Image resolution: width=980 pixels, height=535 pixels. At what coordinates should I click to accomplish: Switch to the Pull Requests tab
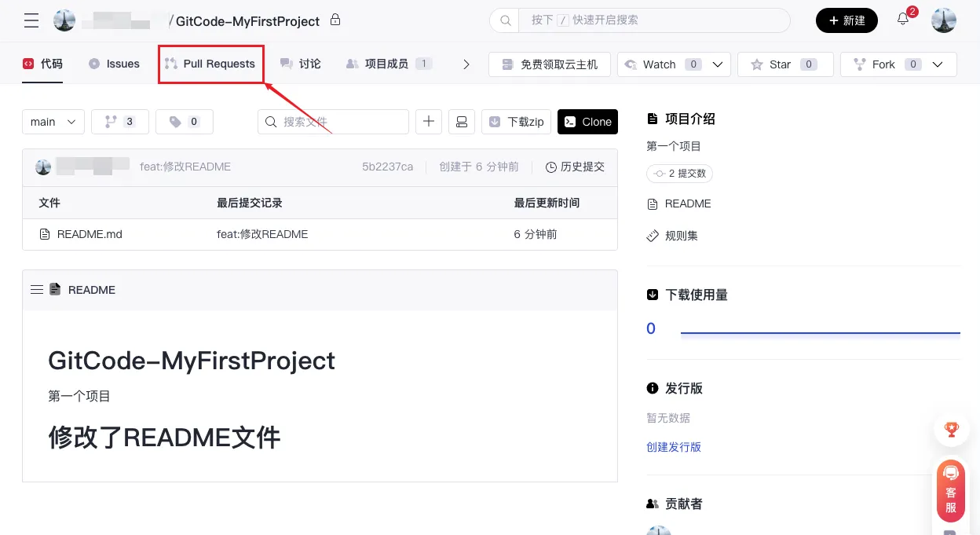210,64
